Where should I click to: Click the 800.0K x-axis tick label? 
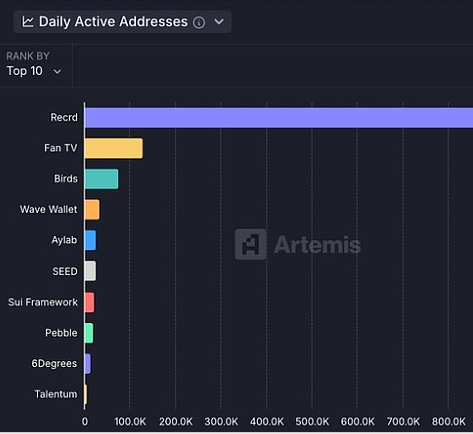448,422
